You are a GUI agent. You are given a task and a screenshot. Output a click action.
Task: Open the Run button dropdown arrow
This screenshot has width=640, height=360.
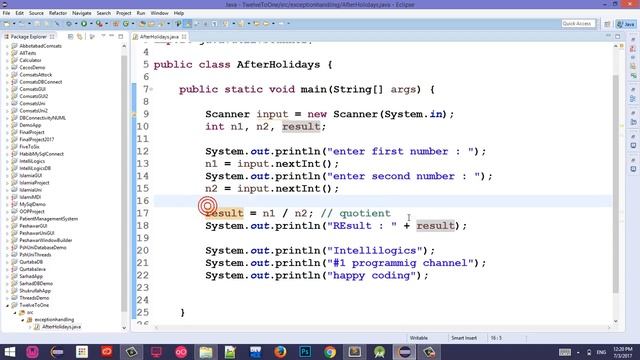coord(91,24)
